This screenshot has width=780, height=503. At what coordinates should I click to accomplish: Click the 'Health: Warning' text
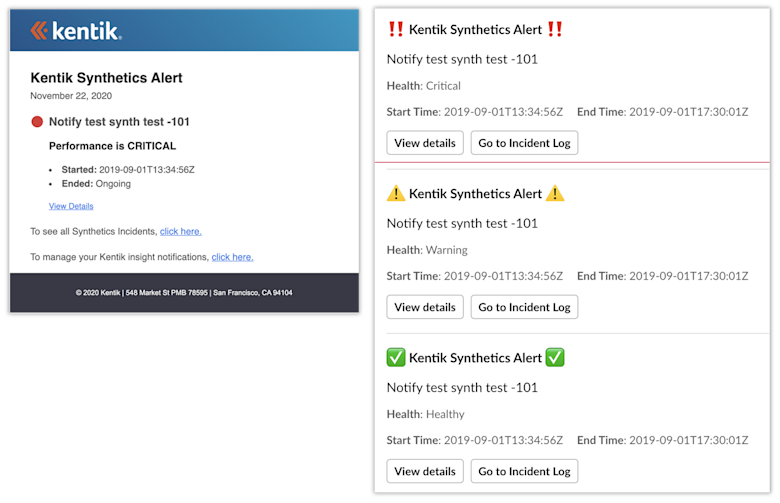point(427,250)
